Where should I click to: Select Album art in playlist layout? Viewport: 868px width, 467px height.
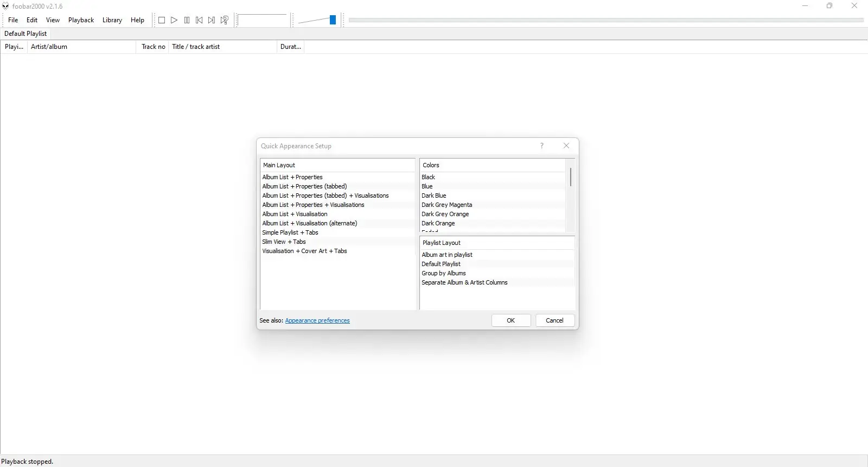click(x=497, y=255)
